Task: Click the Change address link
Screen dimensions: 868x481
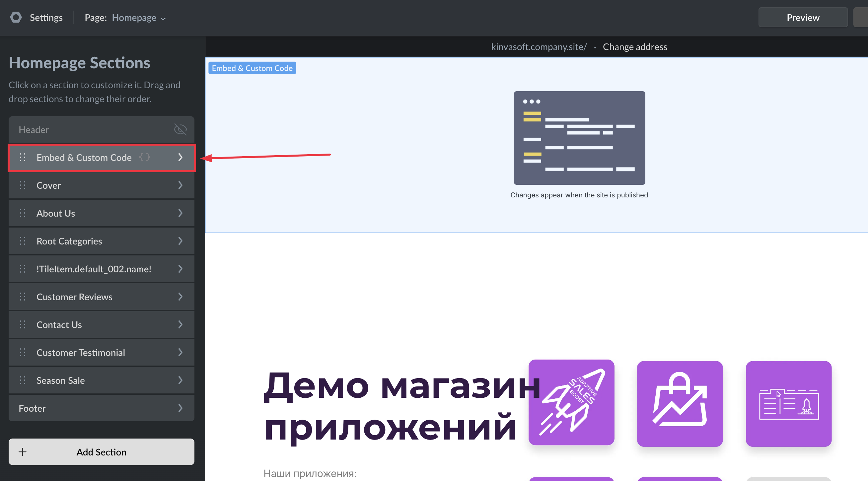Action: coord(635,47)
